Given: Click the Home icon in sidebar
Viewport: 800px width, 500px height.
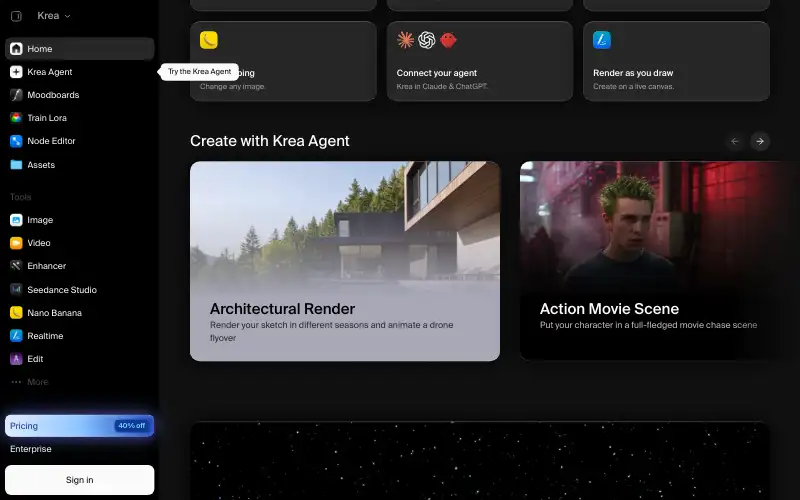Looking at the screenshot, I should (x=16, y=49).
